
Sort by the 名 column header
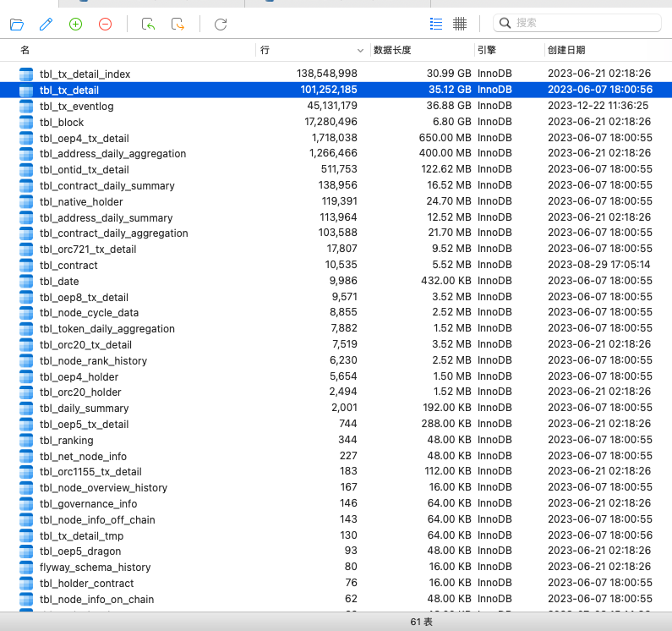point(25,51)
